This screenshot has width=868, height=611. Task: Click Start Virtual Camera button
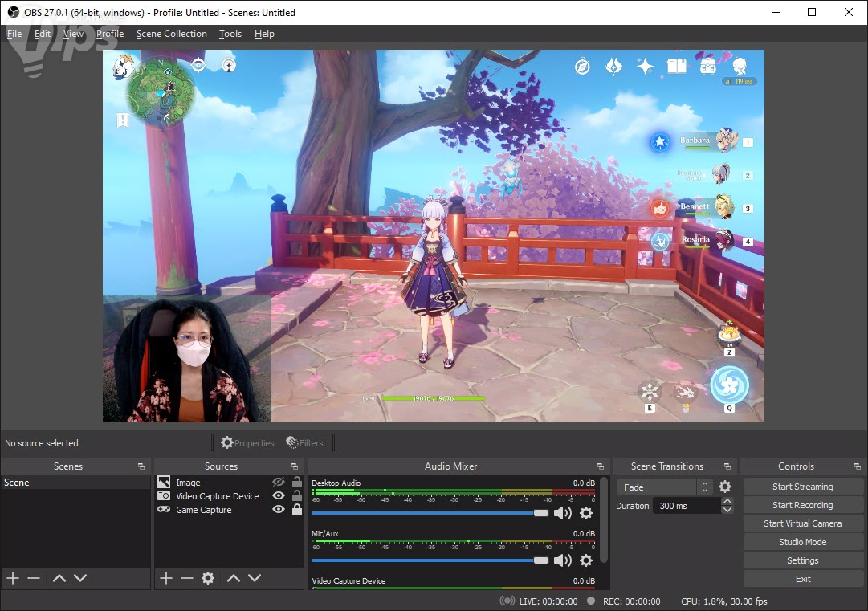[802, 523]
